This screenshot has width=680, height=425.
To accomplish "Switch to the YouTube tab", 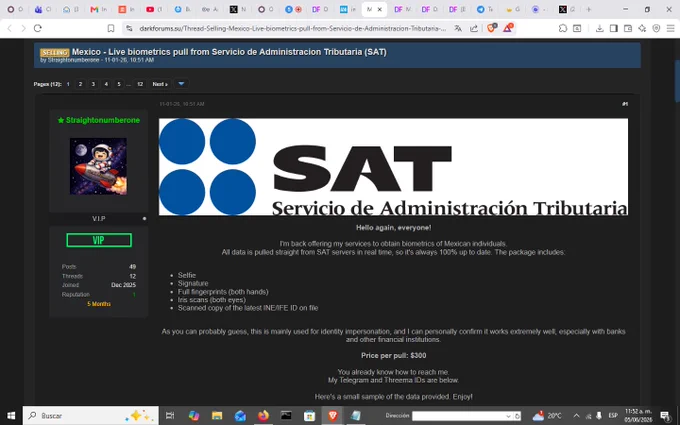I will 154,9.
